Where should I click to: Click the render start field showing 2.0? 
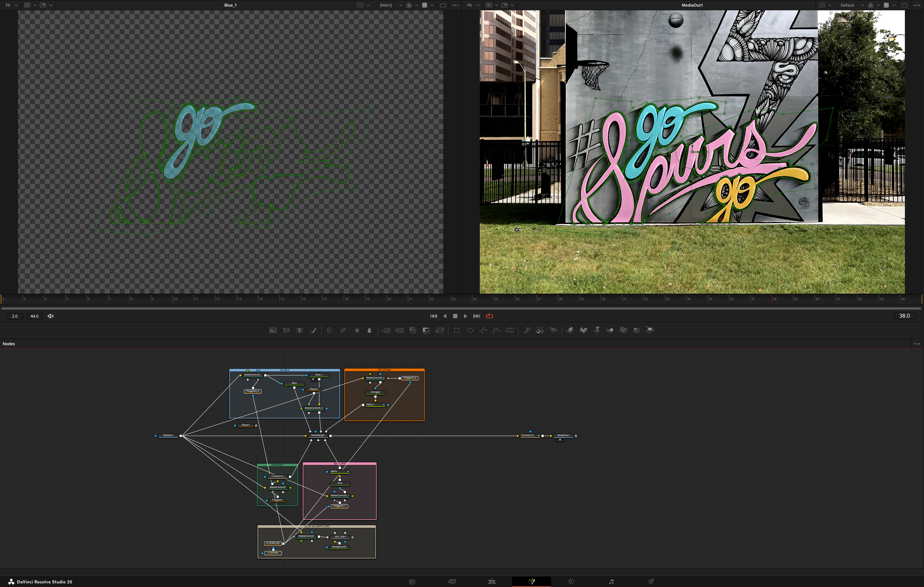tap(14, 316)
